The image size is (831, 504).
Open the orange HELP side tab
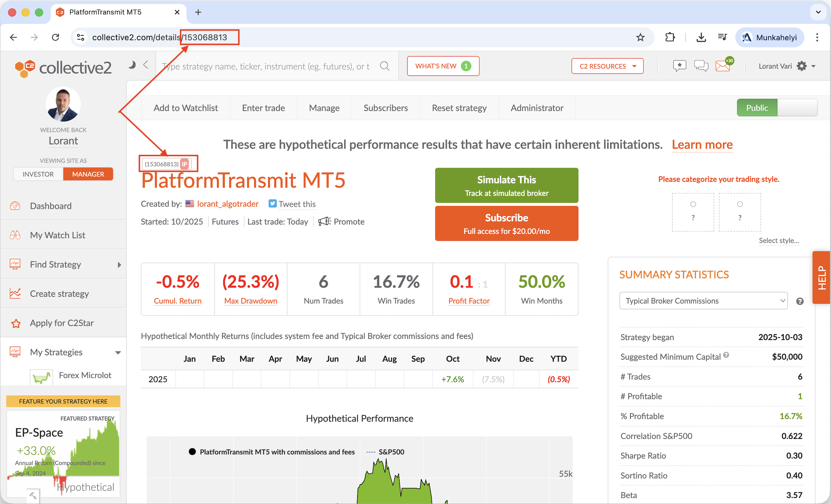coord(822,278)
